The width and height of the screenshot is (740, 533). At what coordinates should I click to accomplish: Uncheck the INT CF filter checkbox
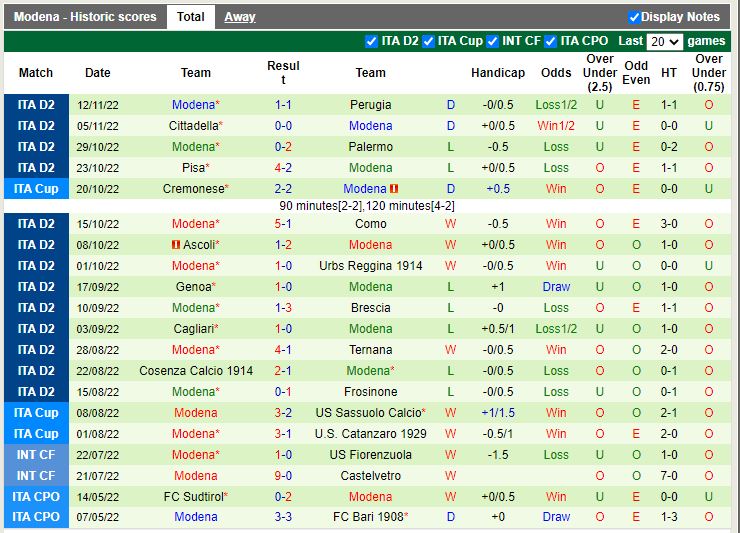[493, 42]
